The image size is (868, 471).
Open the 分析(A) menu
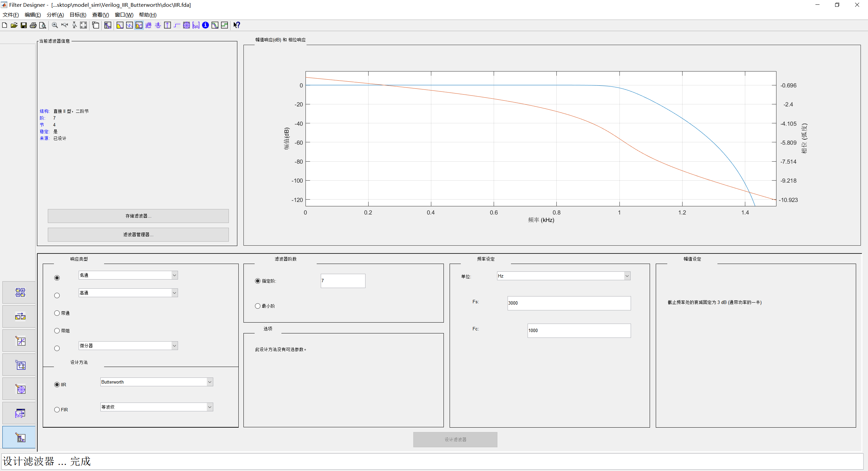[x=55, y=15]
